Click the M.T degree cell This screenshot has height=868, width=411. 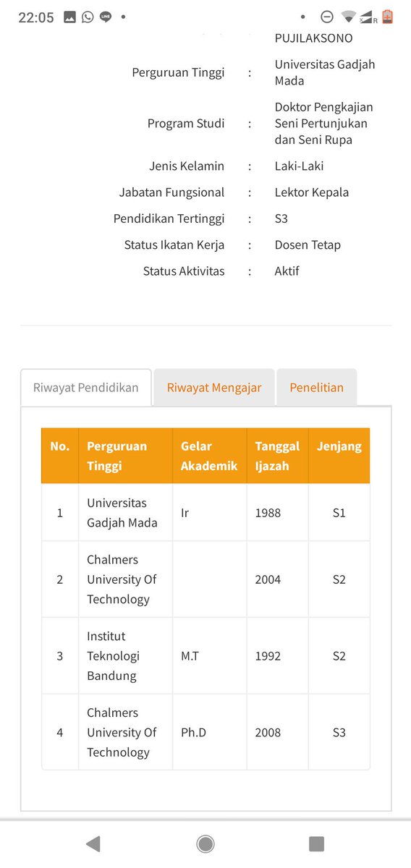209,656
